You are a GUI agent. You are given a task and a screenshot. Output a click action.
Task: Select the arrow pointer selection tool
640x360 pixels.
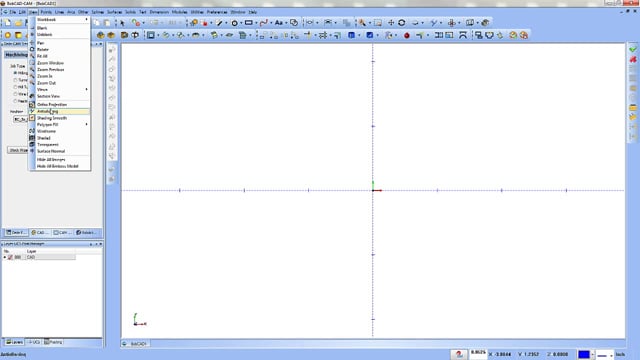click(122, 23)
